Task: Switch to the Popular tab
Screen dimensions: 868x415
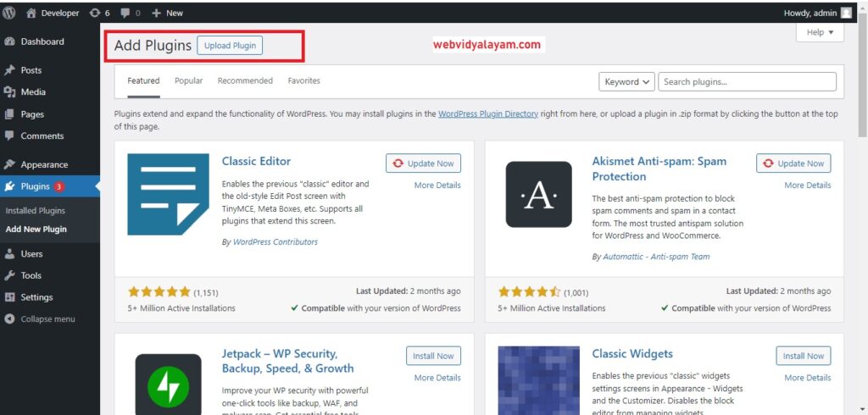Action: pos(188,81)
